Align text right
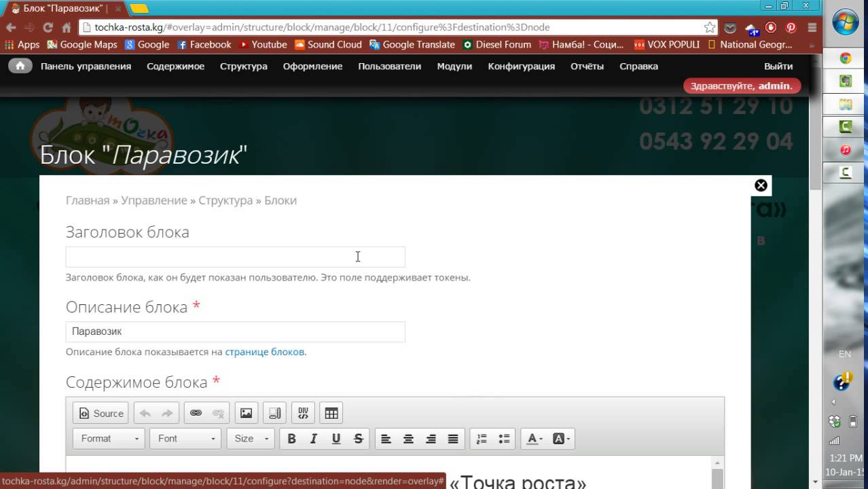 coord(431,439)
